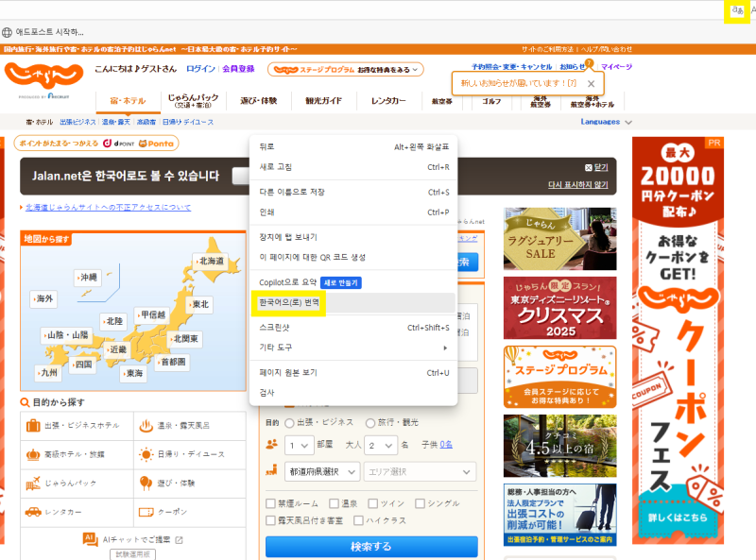Screen dimensions: 756x560
Task: Click the external link icon beside AI chat
Action: pos(179,540)
